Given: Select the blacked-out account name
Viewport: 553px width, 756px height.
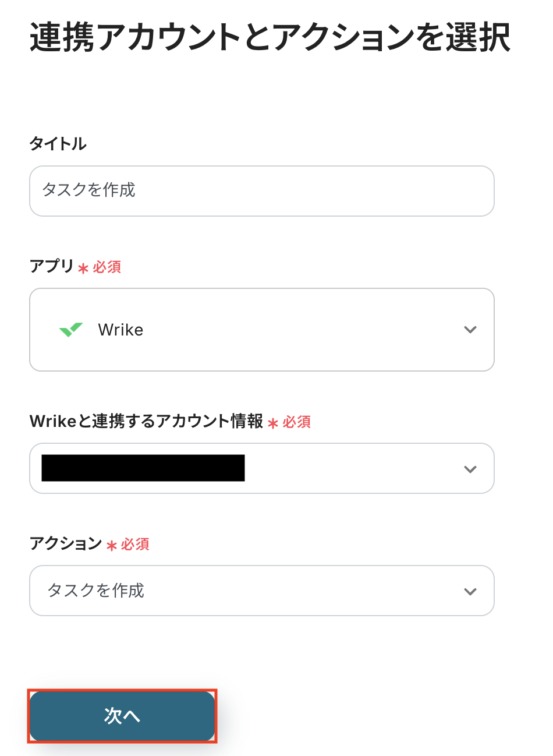Looking at the screenshot, I should point(143,468).
